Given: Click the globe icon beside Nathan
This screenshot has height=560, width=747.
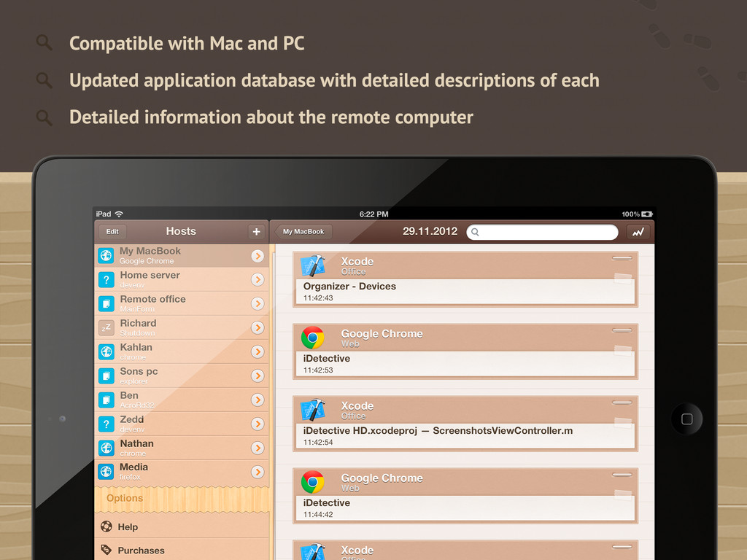Looking at the screenshot, I should tap(107, 448).
